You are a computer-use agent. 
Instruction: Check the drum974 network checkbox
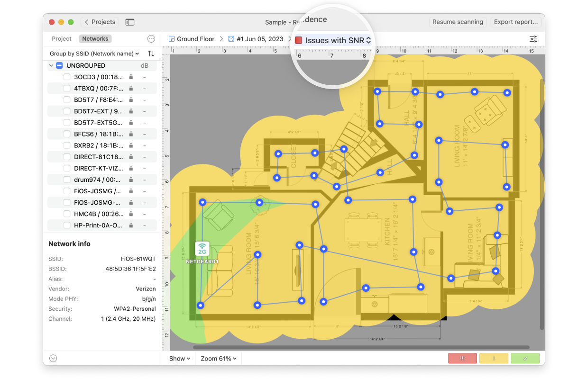click(x=67, y=180)
